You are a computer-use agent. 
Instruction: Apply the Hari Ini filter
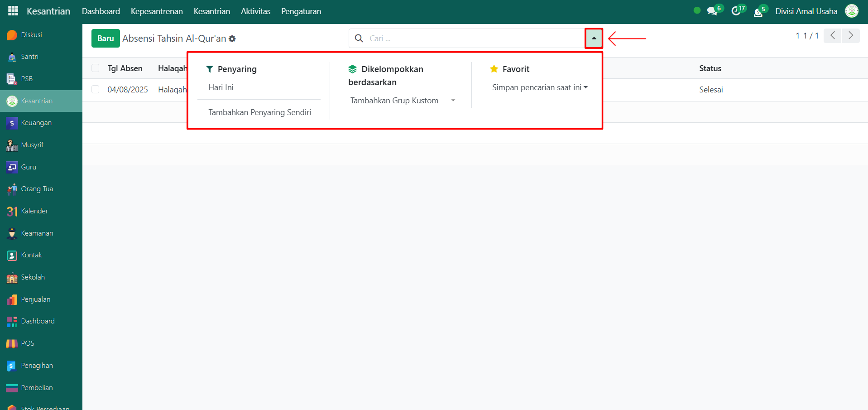(221, 87)
